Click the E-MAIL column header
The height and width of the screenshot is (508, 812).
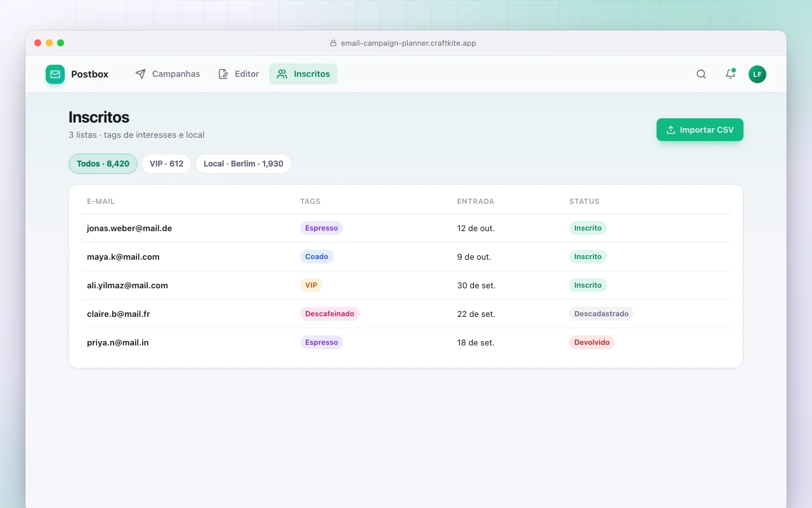click(101, 201)
